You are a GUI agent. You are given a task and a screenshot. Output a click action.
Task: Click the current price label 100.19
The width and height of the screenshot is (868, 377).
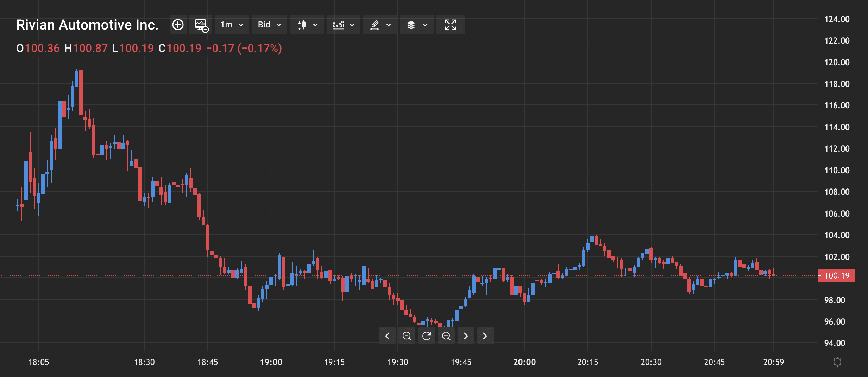tap(837, 276)
